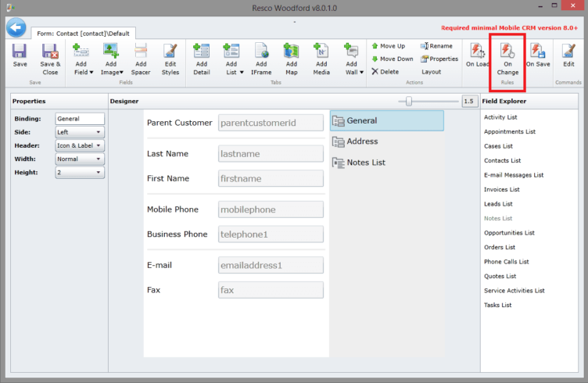Click the blue back arrow button

pos(16,27)
